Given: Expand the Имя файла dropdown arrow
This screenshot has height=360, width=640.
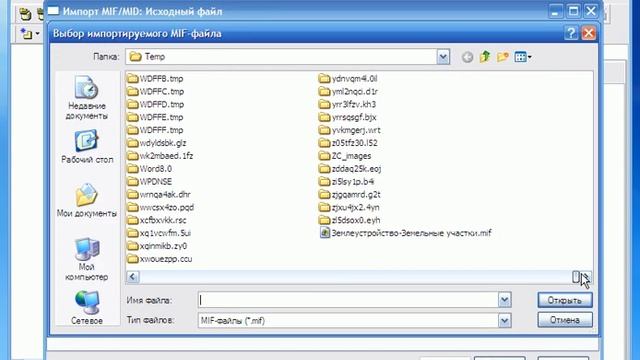Looking at the screenshot, I should point(504,300).
